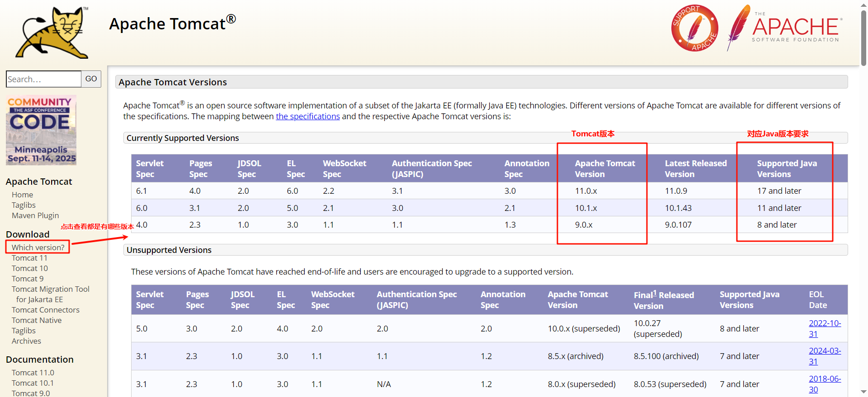Open the Tomcat Native link

click(x=37, y=320)
